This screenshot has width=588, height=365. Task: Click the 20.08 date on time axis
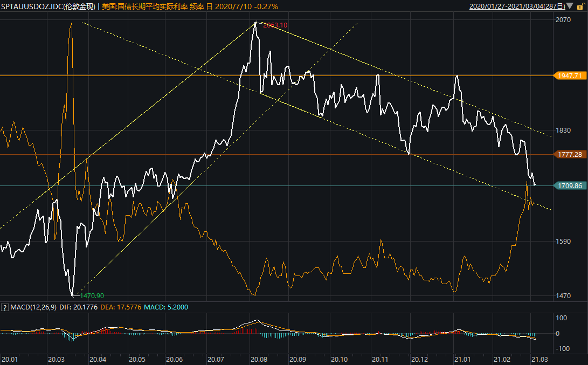click(259, 359)
